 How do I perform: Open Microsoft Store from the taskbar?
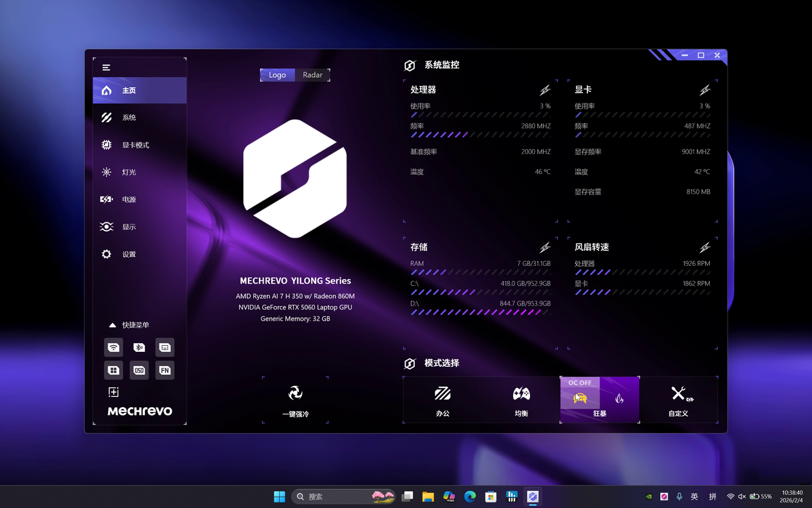click(490, 496)
